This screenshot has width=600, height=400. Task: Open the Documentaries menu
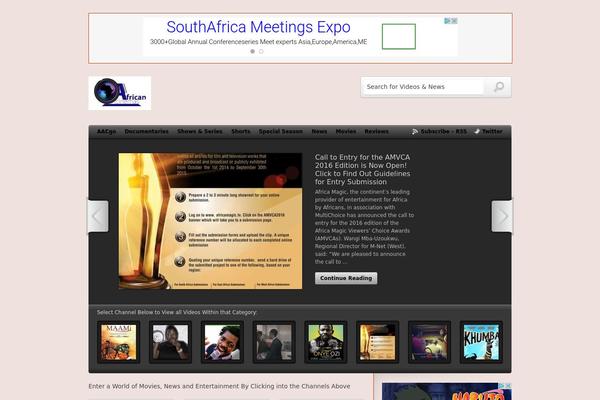tap(147, 131)
